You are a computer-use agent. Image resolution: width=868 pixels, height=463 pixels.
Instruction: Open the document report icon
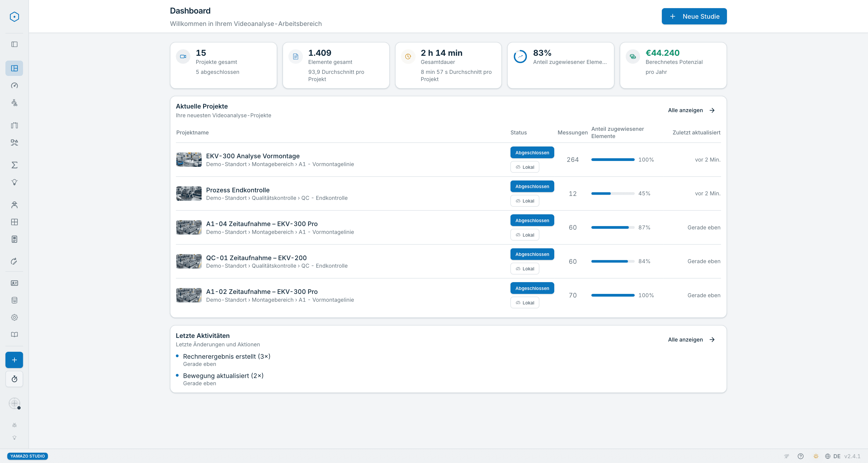point(14,239)
